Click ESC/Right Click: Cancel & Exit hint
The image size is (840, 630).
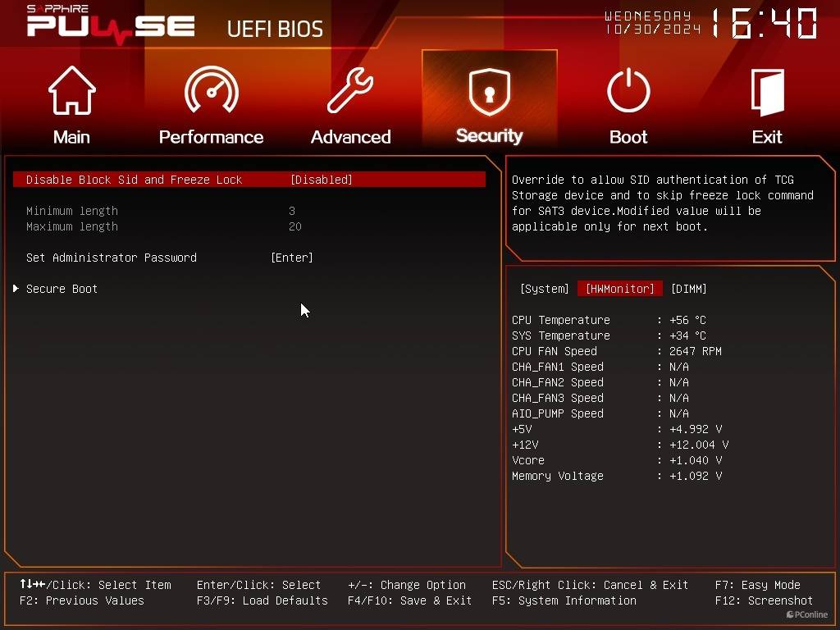tap(590, 585)
